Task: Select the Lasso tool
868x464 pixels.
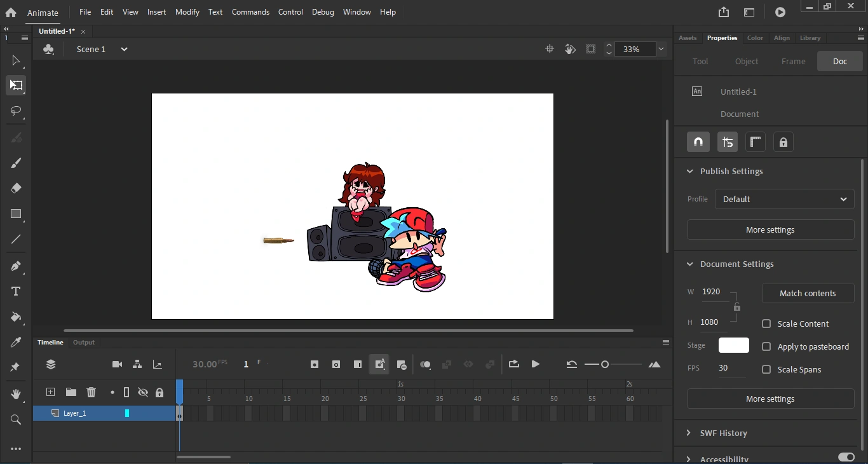Action: (x=16, y=111)
